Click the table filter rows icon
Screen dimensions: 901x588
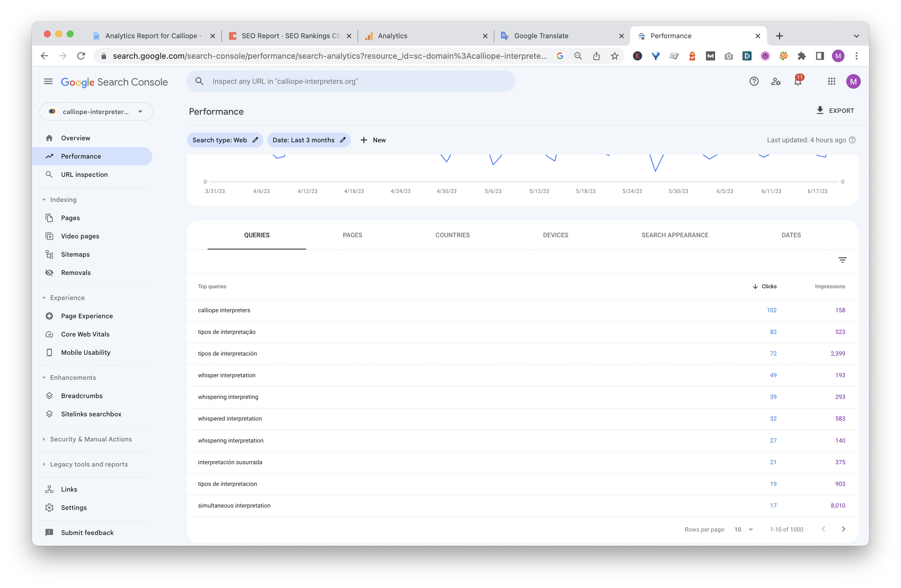[x=842, y=260]
